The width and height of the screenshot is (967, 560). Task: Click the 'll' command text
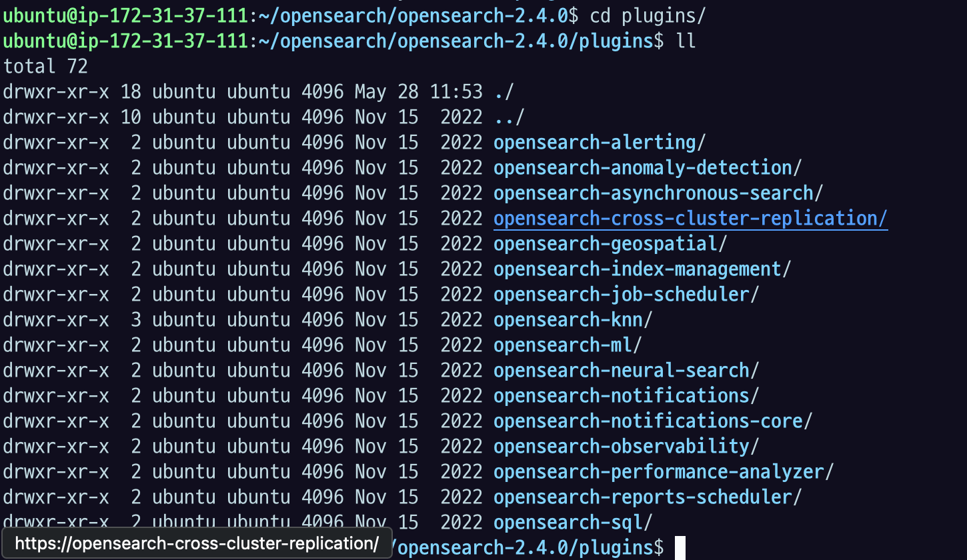click(686, 41)
